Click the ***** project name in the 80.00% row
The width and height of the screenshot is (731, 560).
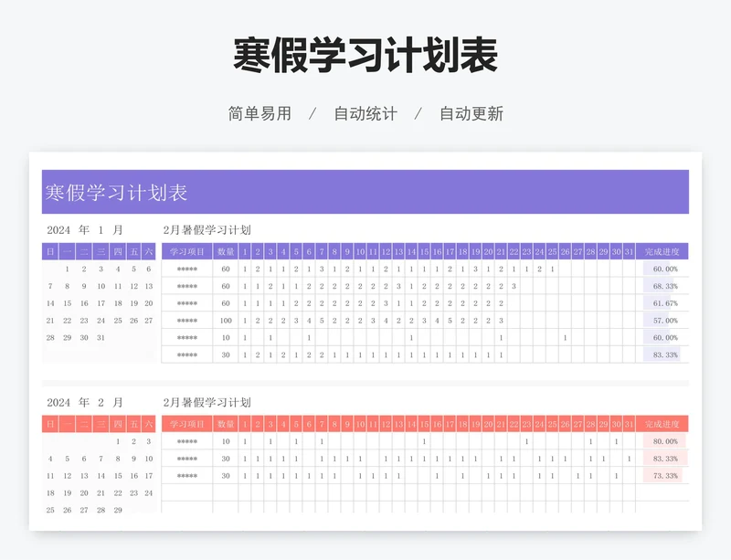point(187,441)
